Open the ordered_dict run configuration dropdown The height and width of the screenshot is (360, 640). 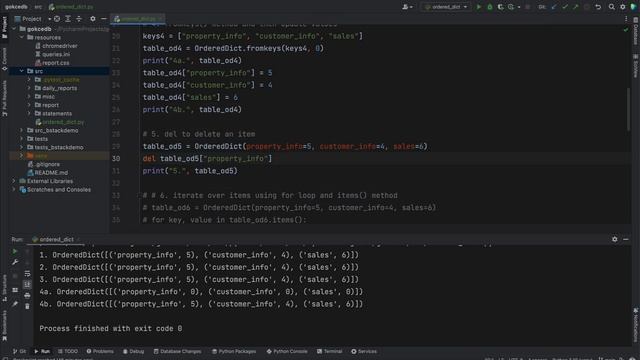pyautogui.click(x=445, y=7)
